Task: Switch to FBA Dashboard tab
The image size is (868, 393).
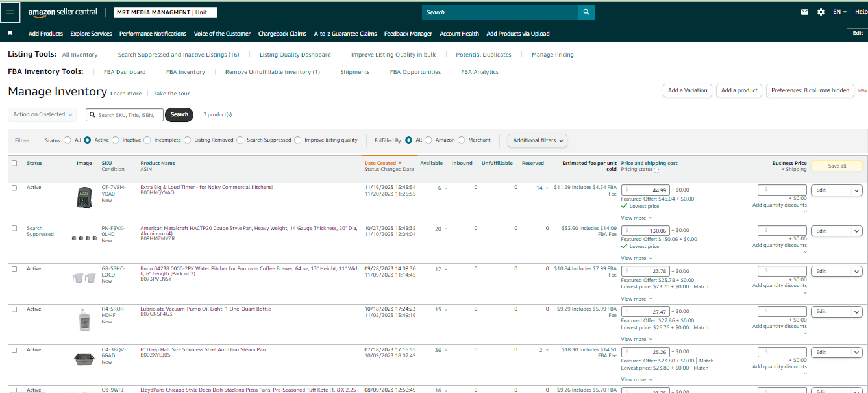Action: (125, 72)
